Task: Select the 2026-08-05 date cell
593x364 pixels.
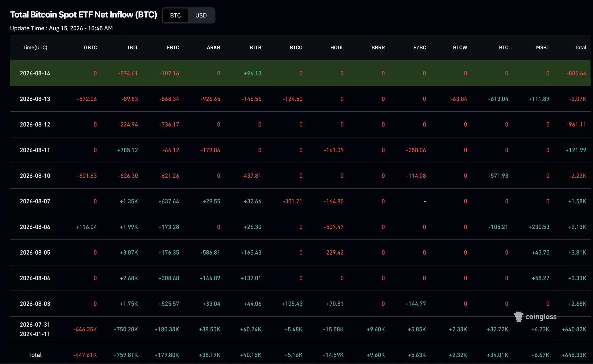Action: click(x=35, y=253)
